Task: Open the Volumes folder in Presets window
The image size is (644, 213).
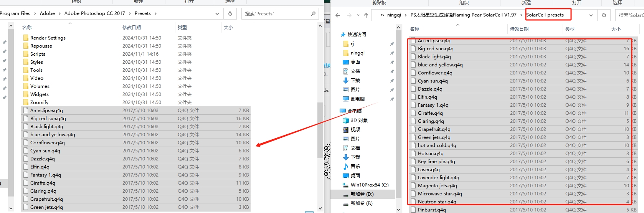Action: tap(40, 86)
